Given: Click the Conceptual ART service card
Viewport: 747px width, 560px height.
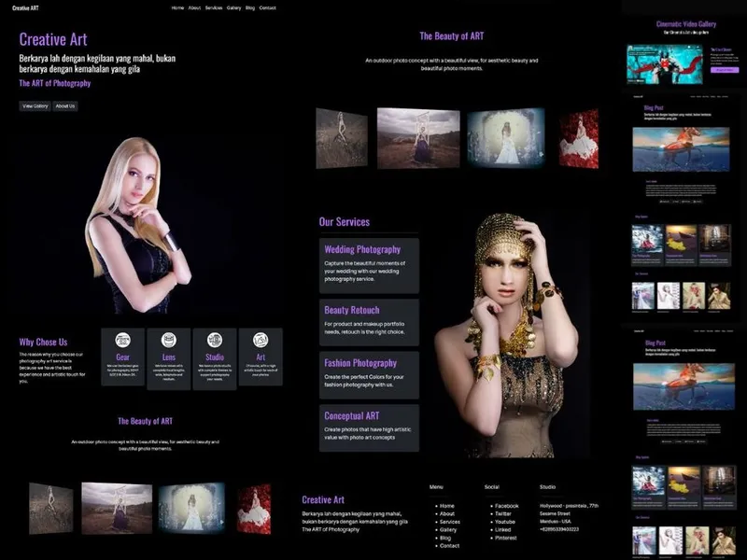Looking at the screenshot, I should (x=369, y=427).
